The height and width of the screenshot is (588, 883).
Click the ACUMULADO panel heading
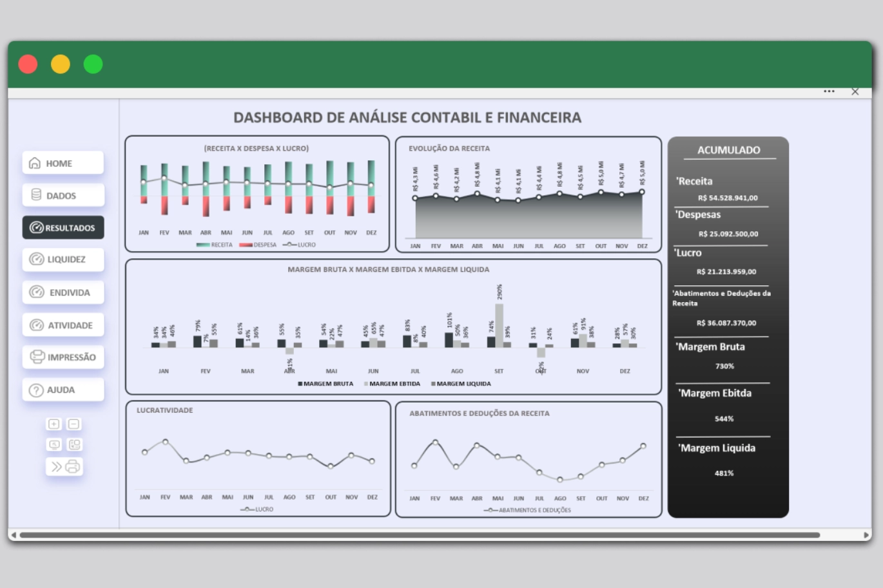click(729, 150)
